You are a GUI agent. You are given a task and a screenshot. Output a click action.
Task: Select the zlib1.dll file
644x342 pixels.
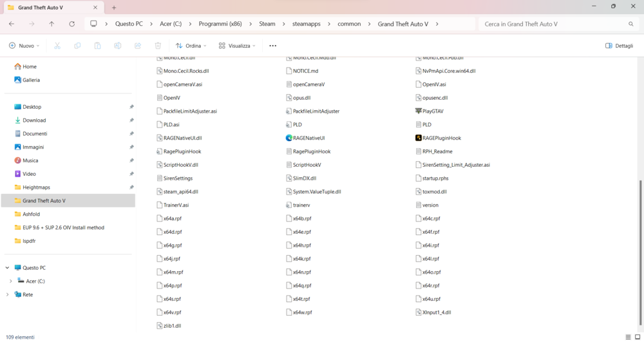tap(169, 326)
